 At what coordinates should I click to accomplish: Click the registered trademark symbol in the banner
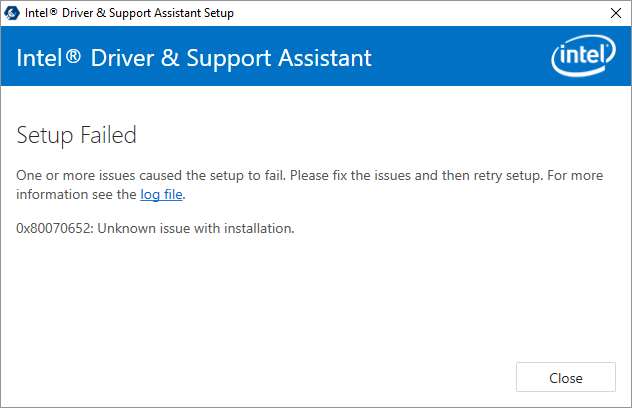[73, 55]
